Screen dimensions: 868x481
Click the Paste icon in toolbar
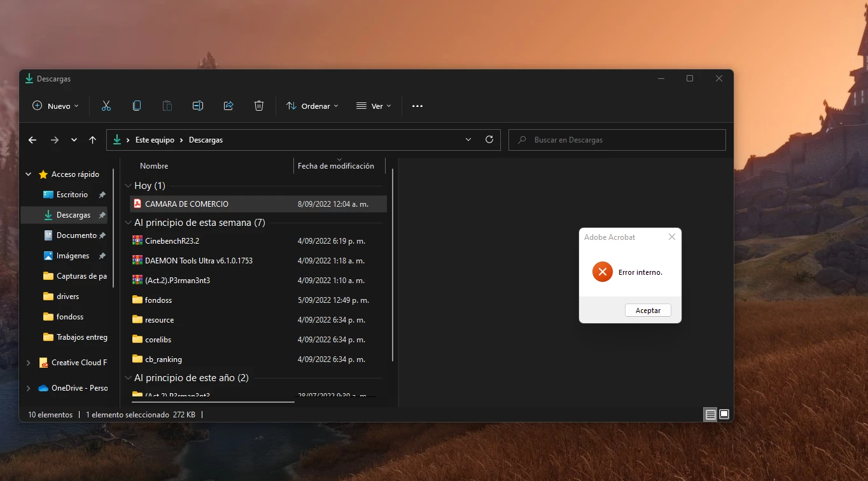[x=167, y=106]
